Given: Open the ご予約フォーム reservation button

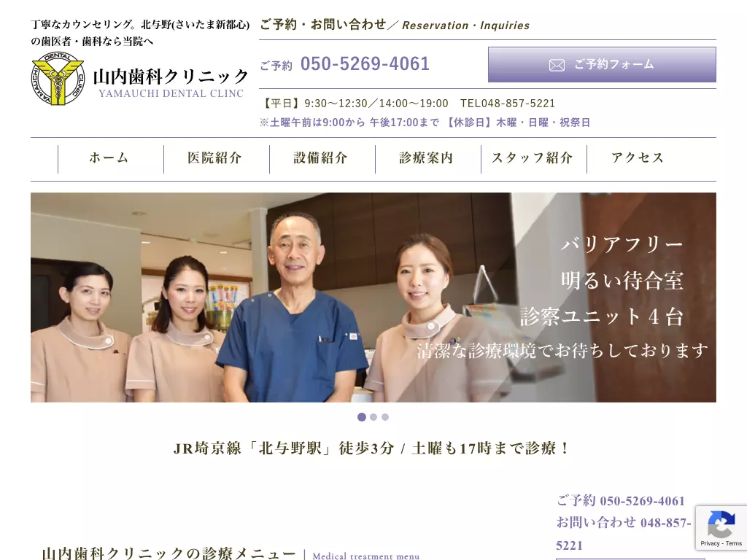Looking at the screenshot, I should (x=602, y=64).
